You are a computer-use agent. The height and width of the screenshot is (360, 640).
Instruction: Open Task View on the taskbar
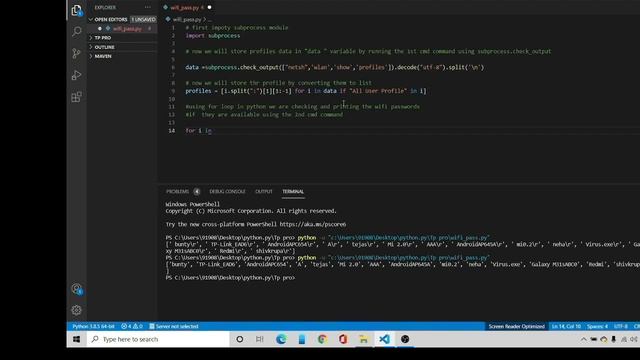260,339
